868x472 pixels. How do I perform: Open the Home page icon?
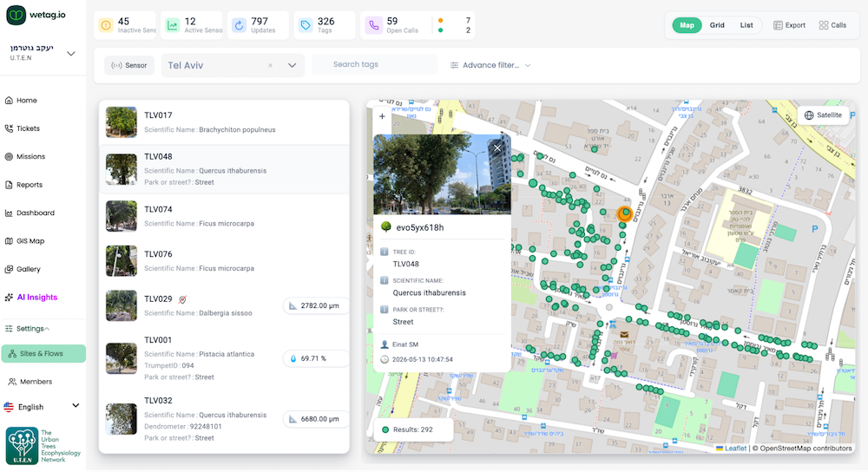click(9, 100)
